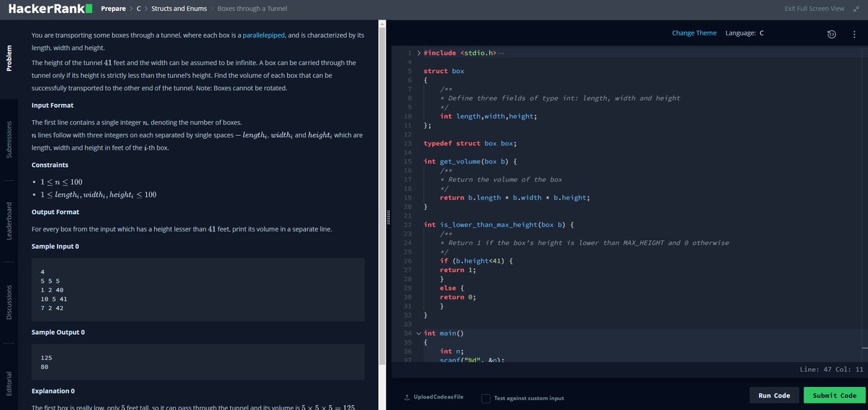This screenshot has width=868, height=410.
Task: Click the Exit Full Screen View text
Action: [x=814, y=9]
